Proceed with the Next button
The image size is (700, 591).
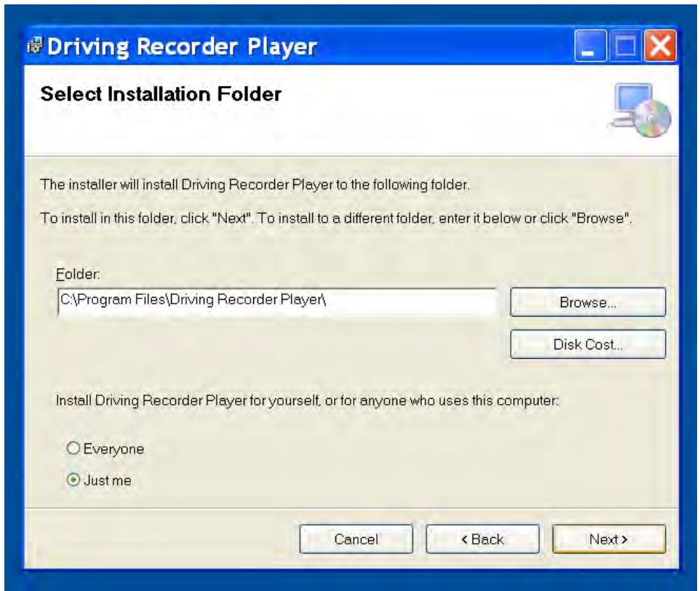click(x=609, y=539)
